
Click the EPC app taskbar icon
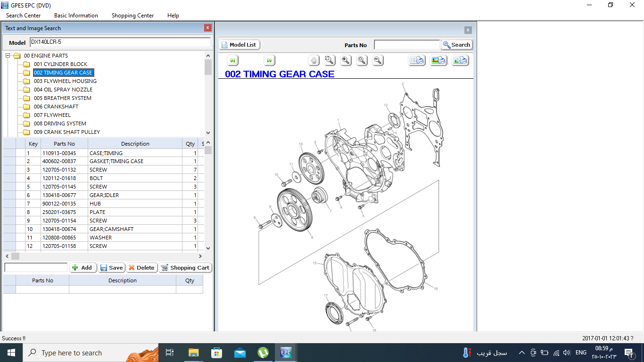pyautogui.click(x=286, y=353)
